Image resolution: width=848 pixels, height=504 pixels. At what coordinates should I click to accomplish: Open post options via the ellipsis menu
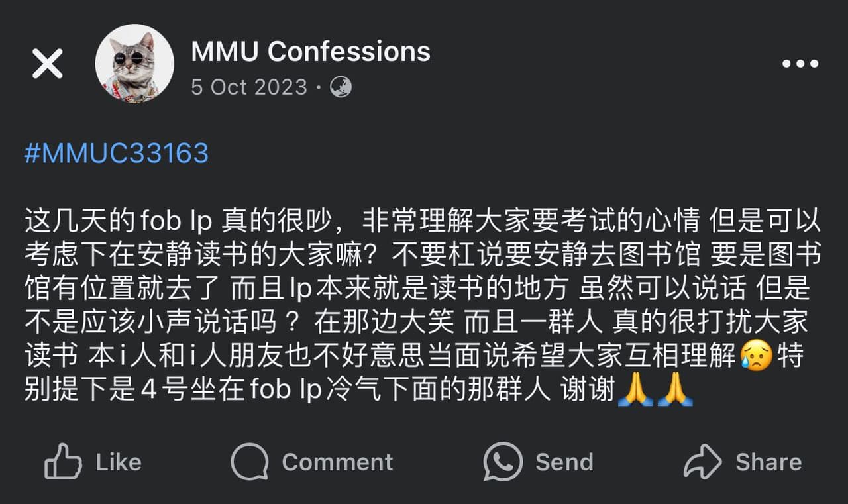(800, 63)
